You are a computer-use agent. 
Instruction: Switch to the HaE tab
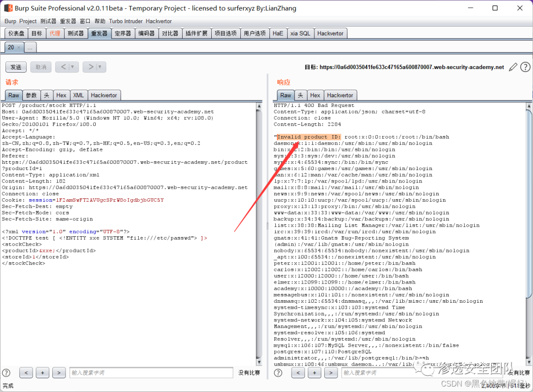click(x=278, y=34)
